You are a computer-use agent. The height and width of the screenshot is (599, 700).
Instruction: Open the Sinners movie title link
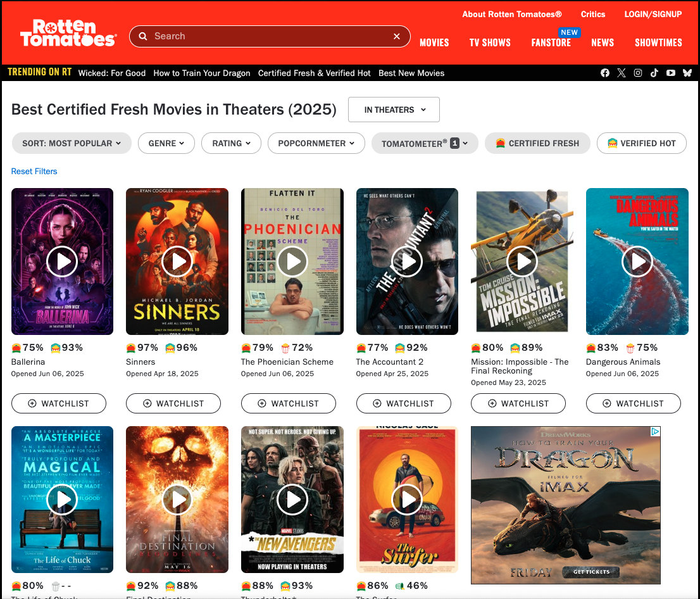pos(141,362)
